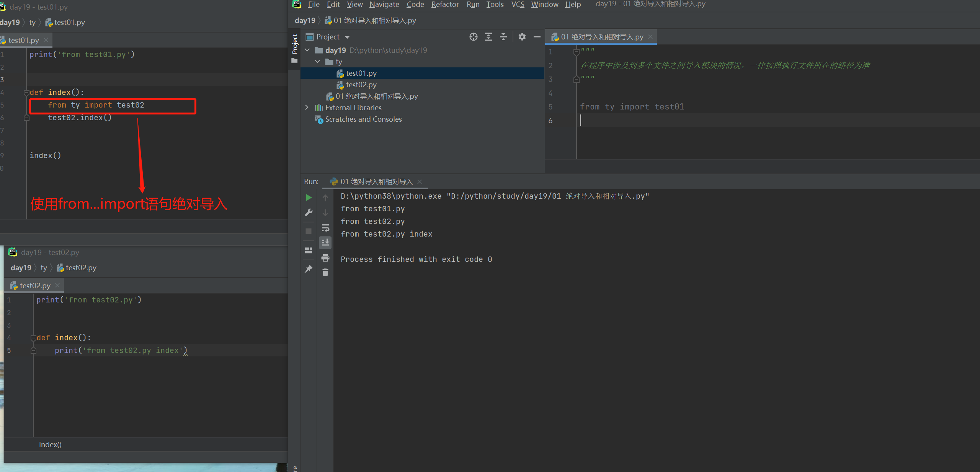This screenshot has height=472, width=980.
Task: Click the wrench run-configuration icon
Action: tap(309, 212)
